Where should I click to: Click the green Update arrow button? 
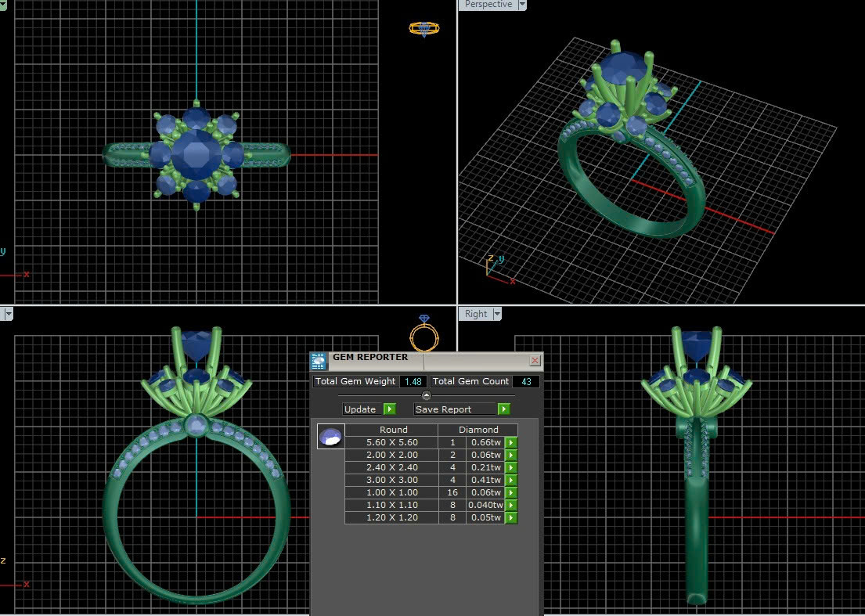[390, 409]
